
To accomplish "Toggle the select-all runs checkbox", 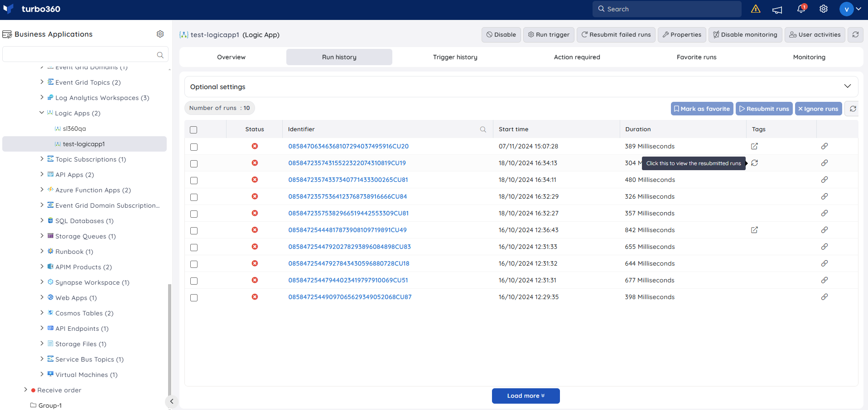I will click(x=193, y=130).
